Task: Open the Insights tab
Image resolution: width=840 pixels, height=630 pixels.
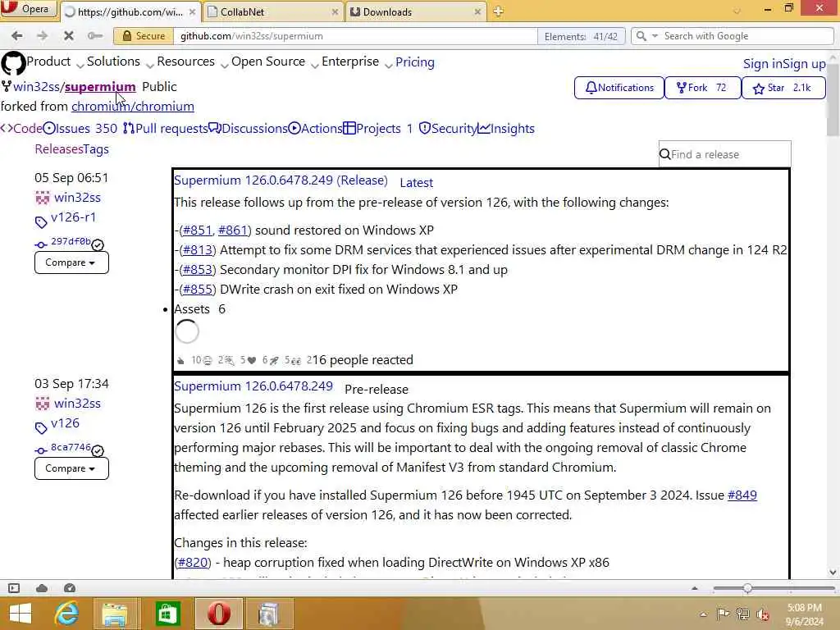Action: [505, 129]
